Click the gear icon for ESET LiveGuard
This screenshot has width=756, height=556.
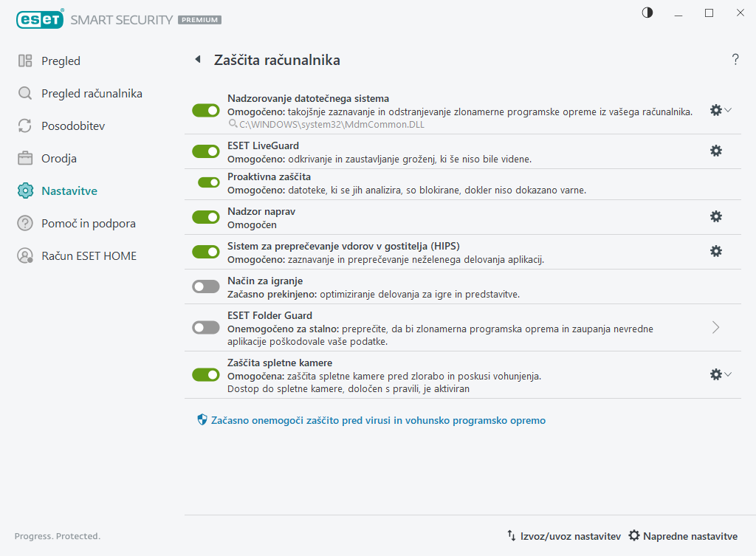(x=715, y=151)
